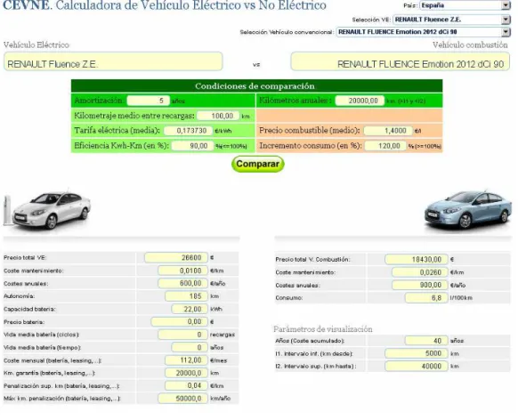518x420 pixels.
Task: Click the electric vehicle name field
Action: point(113,61)
